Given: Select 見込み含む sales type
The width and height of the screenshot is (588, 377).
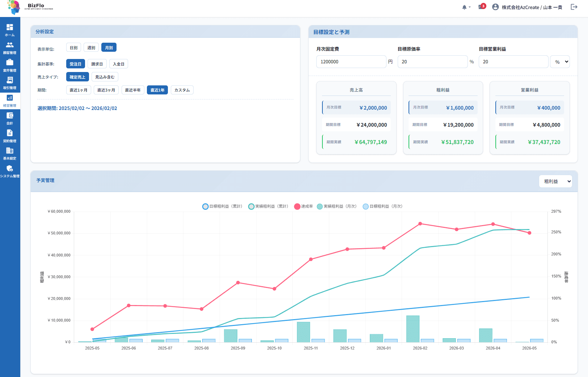Looking at the screenshot, I should [x=105, y=77].
